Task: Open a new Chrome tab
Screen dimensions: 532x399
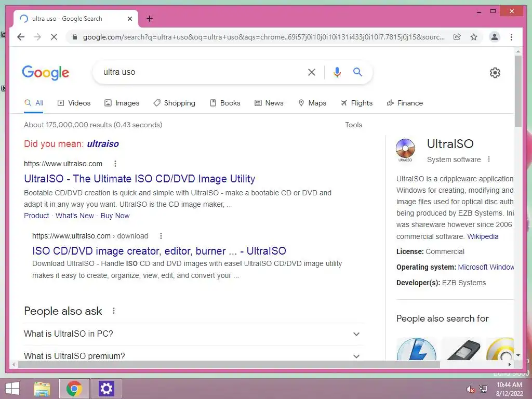Action: coord(150,19)
